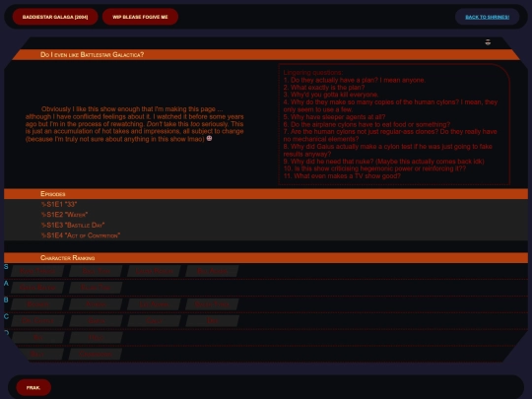This screenshot has width=532, height=399.
Task: Click question 3 "Why'd you gotta kill everyone."
Action: tap(331, 95)
